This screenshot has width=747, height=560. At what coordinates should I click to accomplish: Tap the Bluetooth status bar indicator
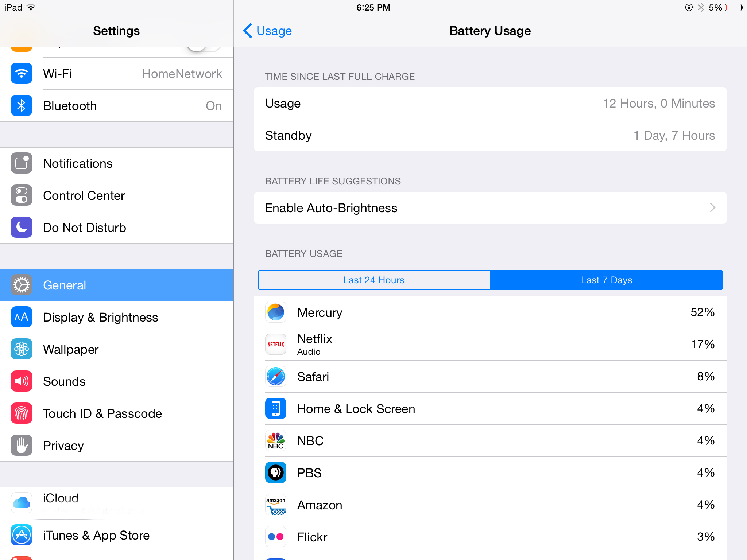point(701,8)
